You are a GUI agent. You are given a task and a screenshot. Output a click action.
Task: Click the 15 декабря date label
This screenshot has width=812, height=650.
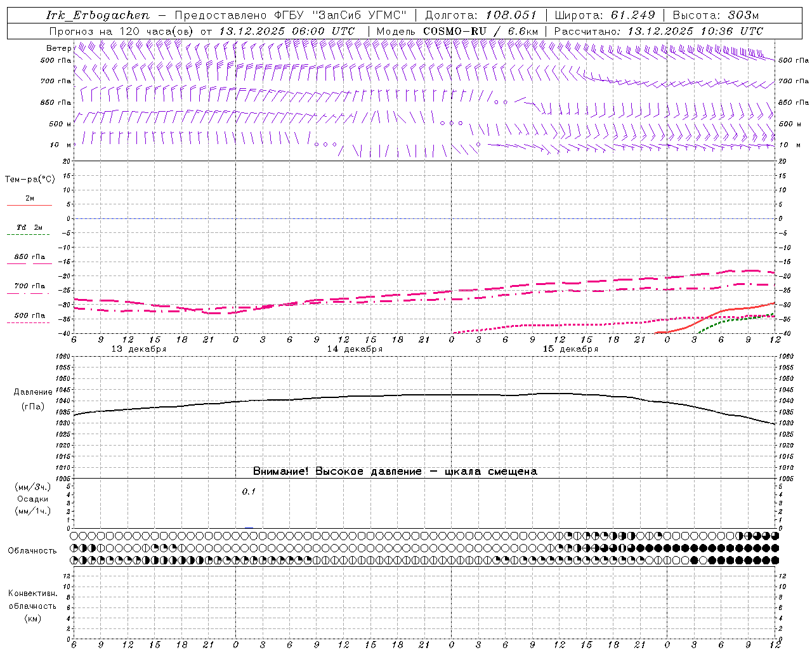[570, 349]
